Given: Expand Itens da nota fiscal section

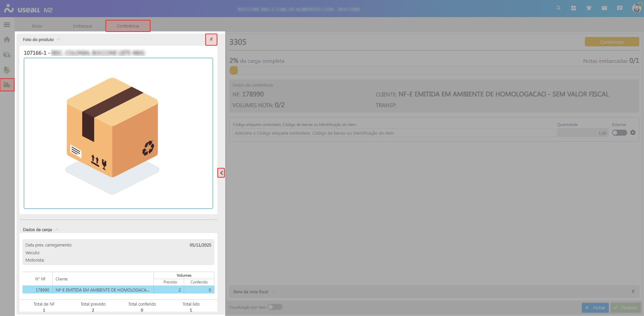Looking at the screenshot, I should coord(273,292).
